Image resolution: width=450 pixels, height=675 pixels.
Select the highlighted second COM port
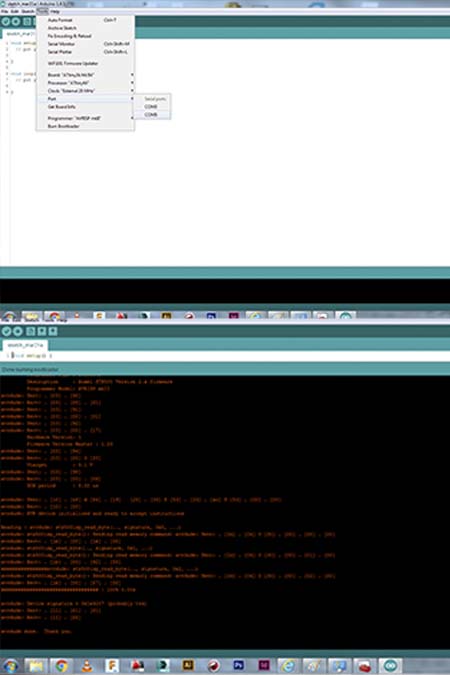pos(152,115)
